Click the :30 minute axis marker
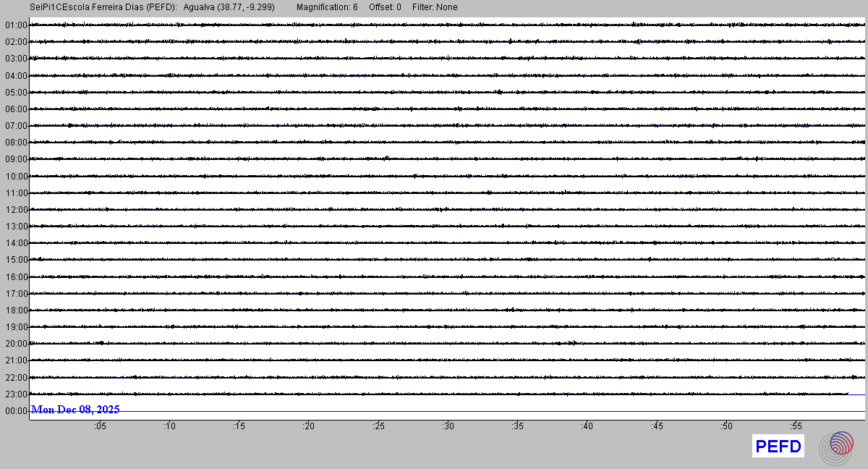 pyautogui.click(x=448, y=426)
